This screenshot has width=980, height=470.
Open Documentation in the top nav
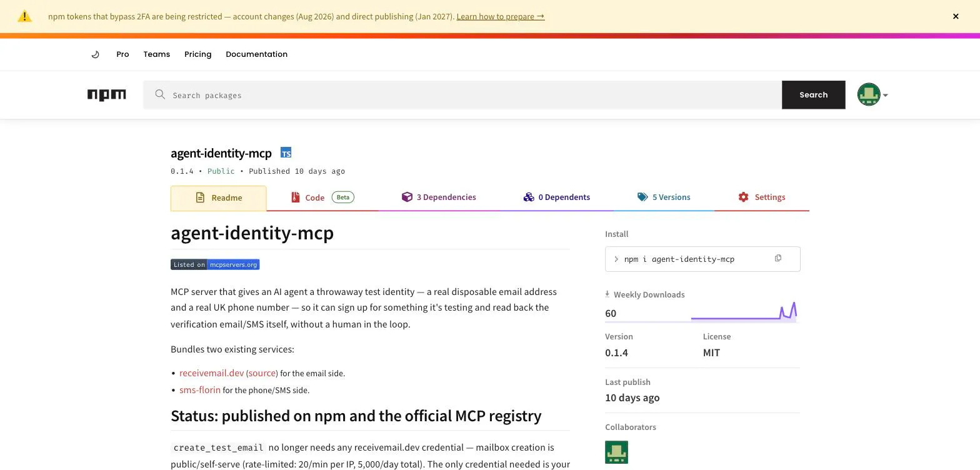tap(256, 54)
